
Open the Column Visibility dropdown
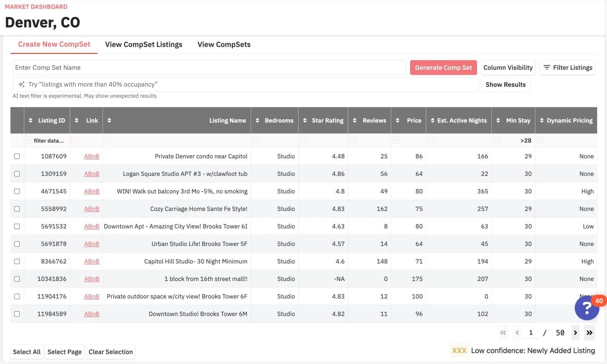pyautogui.click(x=508, y=67)
